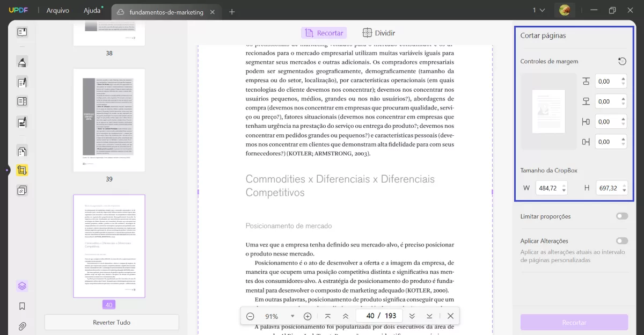Viewport: 644px width, 335px height.
Task: Open the Comment tool in the left sidebar
Action: pyautogui.click(x=21, y=62)
